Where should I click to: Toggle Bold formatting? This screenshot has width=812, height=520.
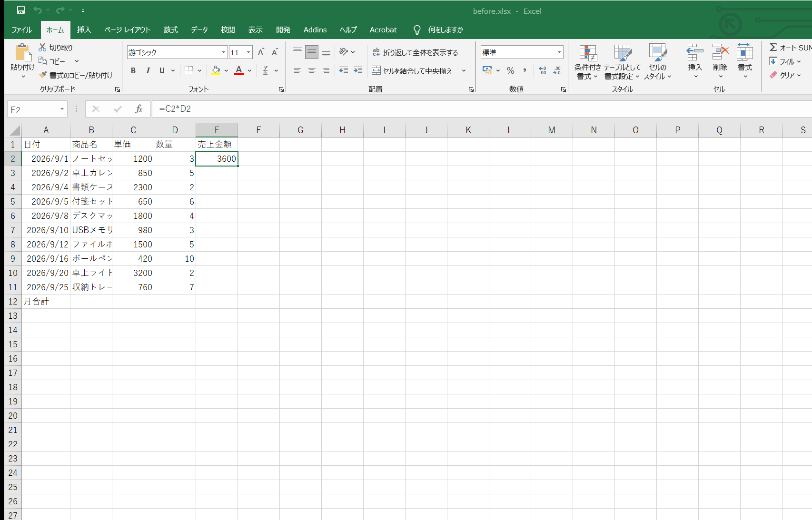coord(133,70)
